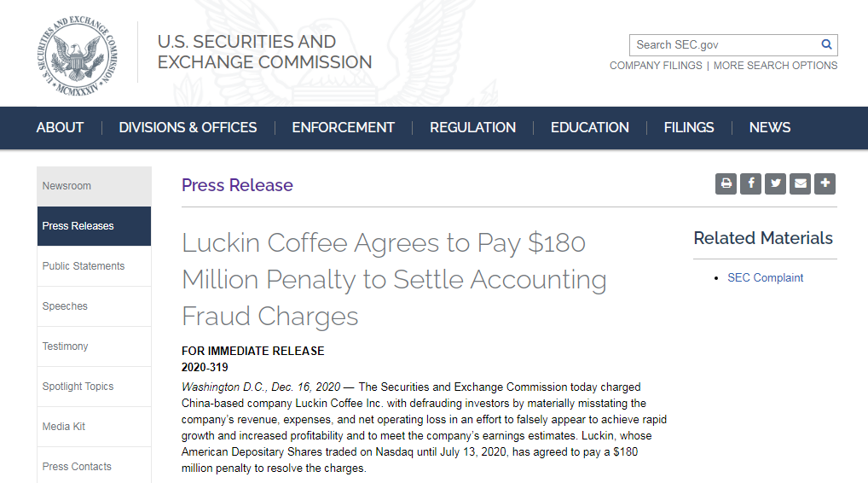
Task: Open More Search Options link
Action: pyautogui.click(x=775, y=66)
